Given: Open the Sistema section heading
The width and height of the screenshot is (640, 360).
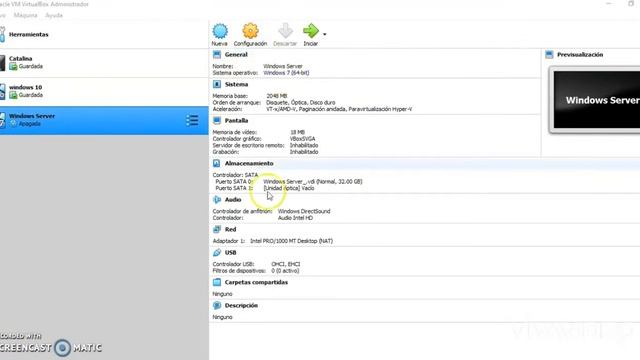Looking at the screenshot, I should coord(236,84).
